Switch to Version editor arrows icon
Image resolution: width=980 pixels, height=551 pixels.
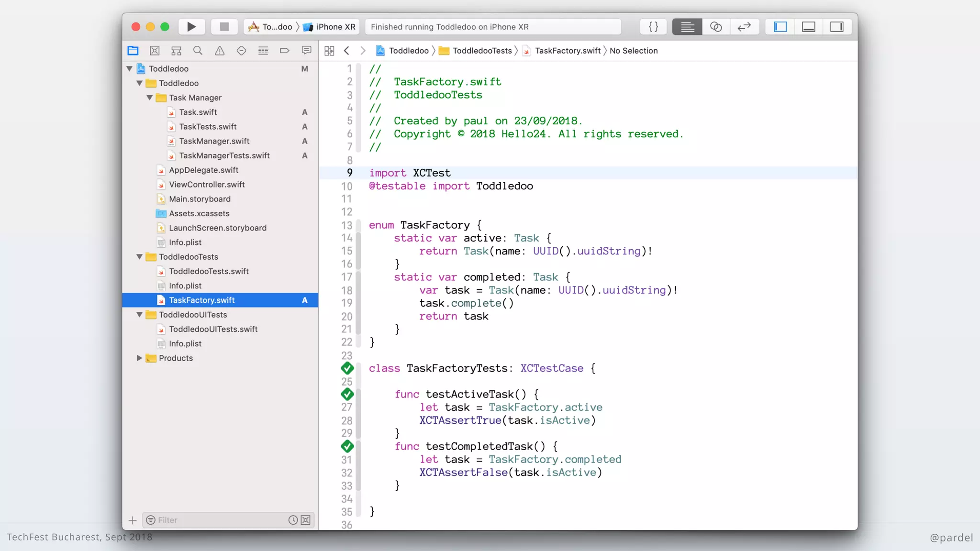pos(744,27)
